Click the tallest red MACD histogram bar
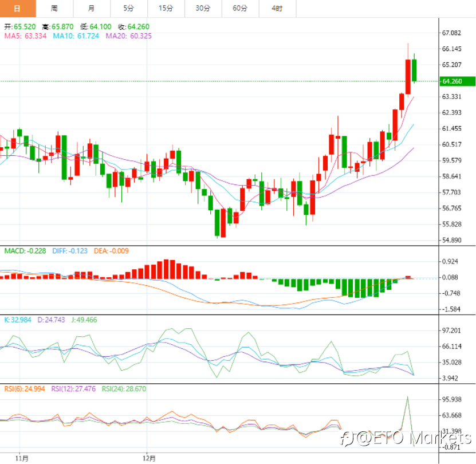This screenshot has width=476, height=464. click(x=166, y=269)
